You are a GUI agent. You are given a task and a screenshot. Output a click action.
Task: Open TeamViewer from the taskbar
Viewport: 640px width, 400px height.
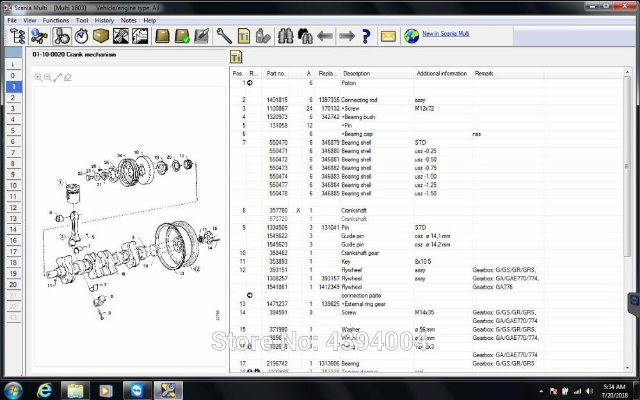point(137,391)
